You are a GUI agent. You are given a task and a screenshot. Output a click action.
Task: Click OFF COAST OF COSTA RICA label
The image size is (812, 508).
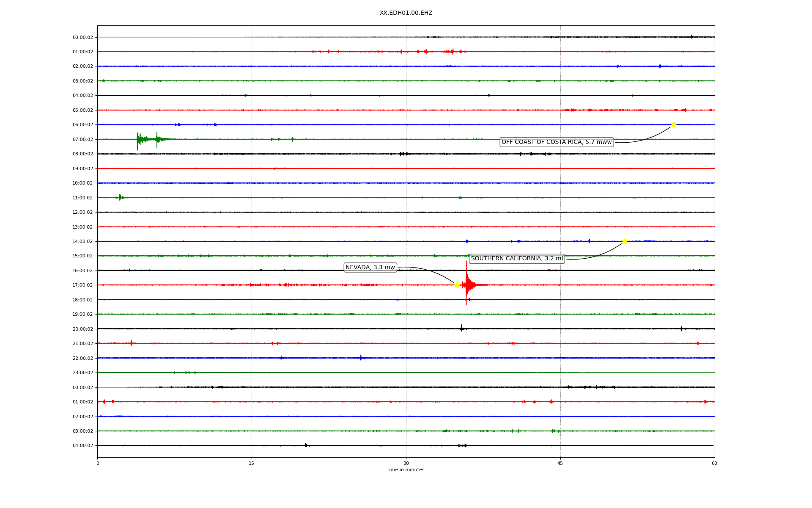point(557,142)
